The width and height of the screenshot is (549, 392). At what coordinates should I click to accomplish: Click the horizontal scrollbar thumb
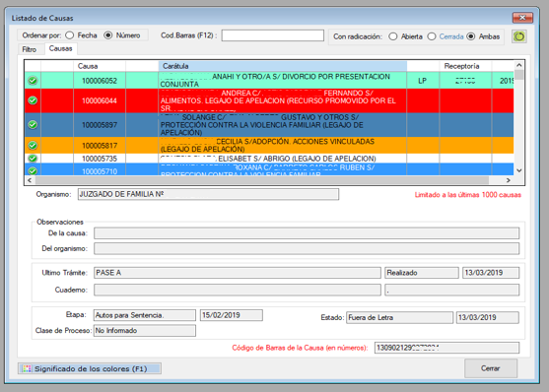pos(262,180)
